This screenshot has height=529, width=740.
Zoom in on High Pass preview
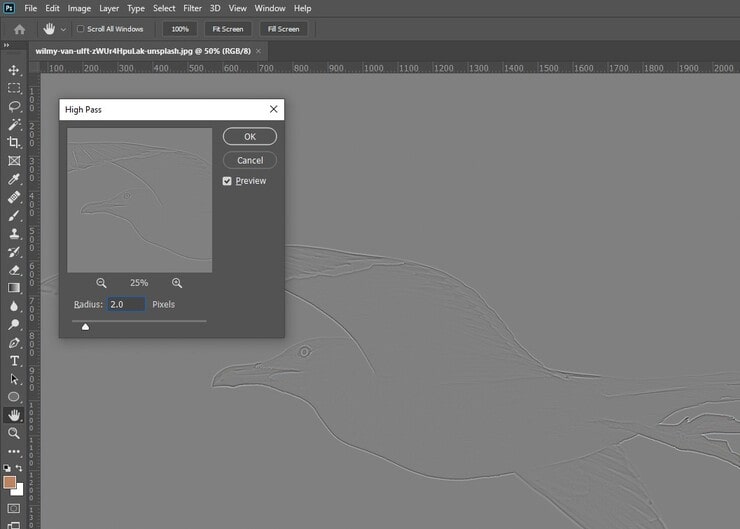177,283
